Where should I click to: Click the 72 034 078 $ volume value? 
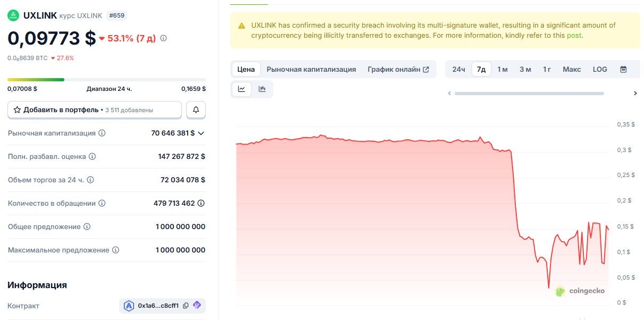[183, 180]
